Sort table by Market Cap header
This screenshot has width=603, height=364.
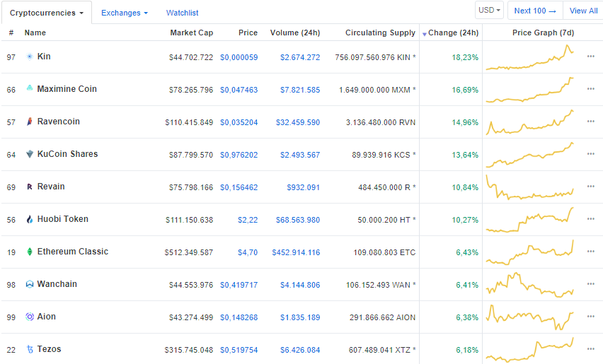(192, 33)
